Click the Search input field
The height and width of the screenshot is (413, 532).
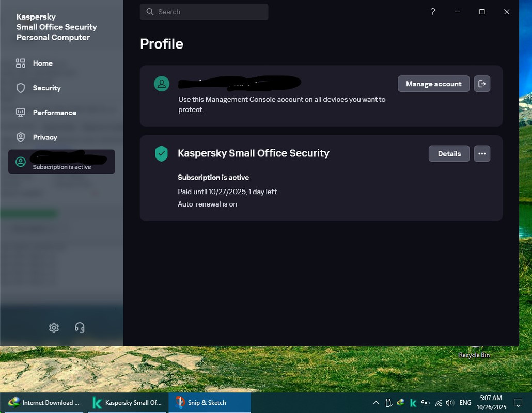(204, 12)
